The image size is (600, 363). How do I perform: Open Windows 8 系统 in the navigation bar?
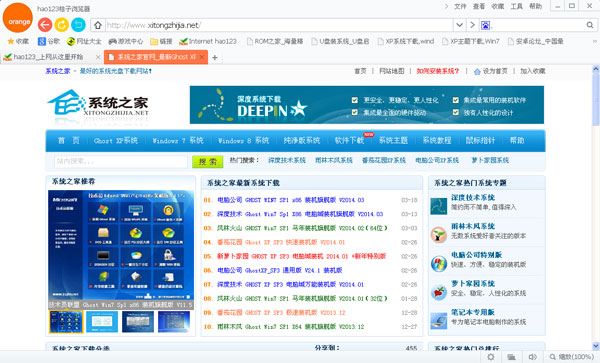pyautogui.click(x=243, y=141)
